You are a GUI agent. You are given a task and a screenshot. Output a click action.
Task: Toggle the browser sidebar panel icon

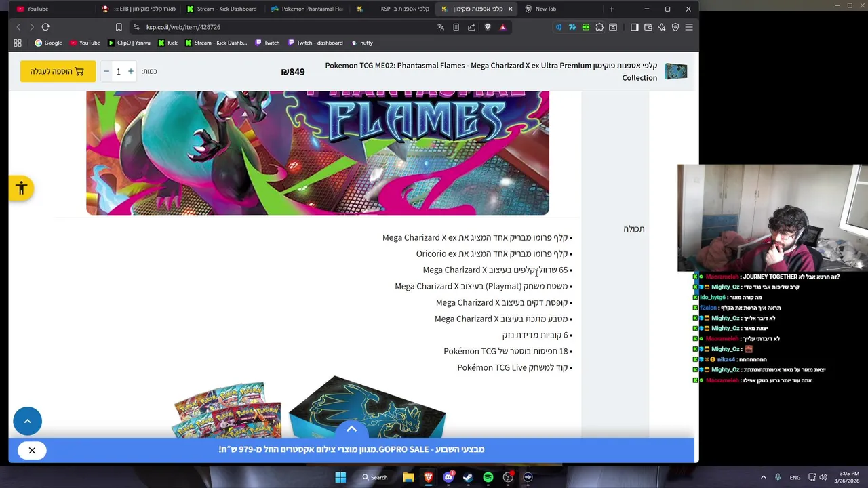pos(634,27)
